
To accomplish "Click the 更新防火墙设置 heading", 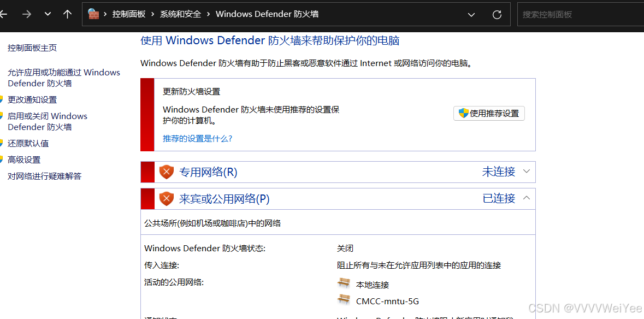I will tap(191, 92).
